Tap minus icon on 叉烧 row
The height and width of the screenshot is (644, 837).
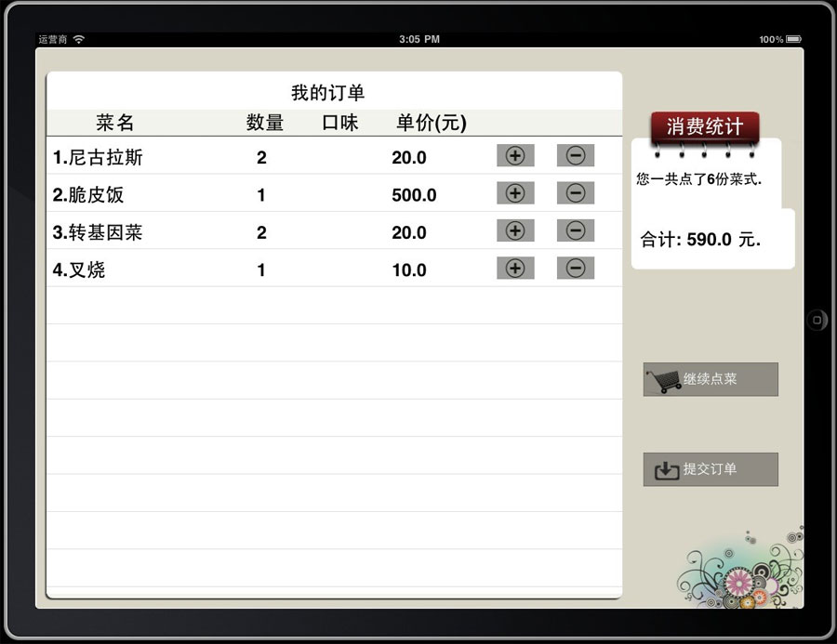pyautogui.click(x=575, y=269)
